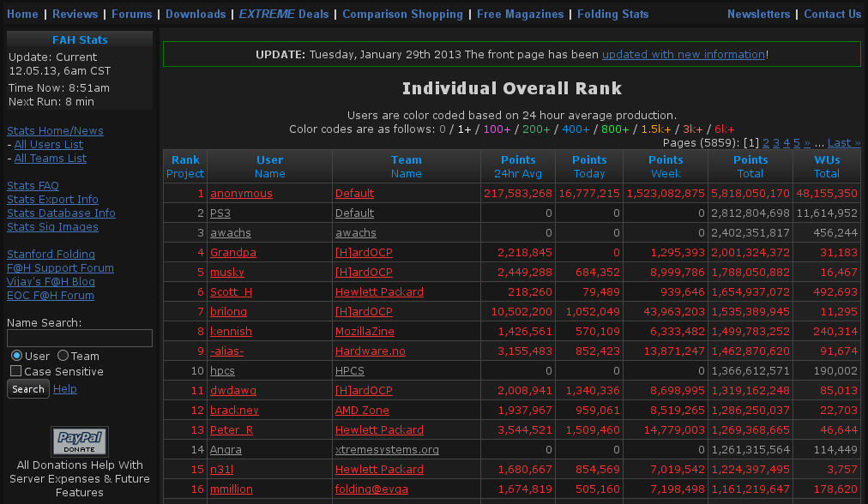Go to page 3 of rankings
The height and width of the screenshot is (504, 868).
[776, 143]
